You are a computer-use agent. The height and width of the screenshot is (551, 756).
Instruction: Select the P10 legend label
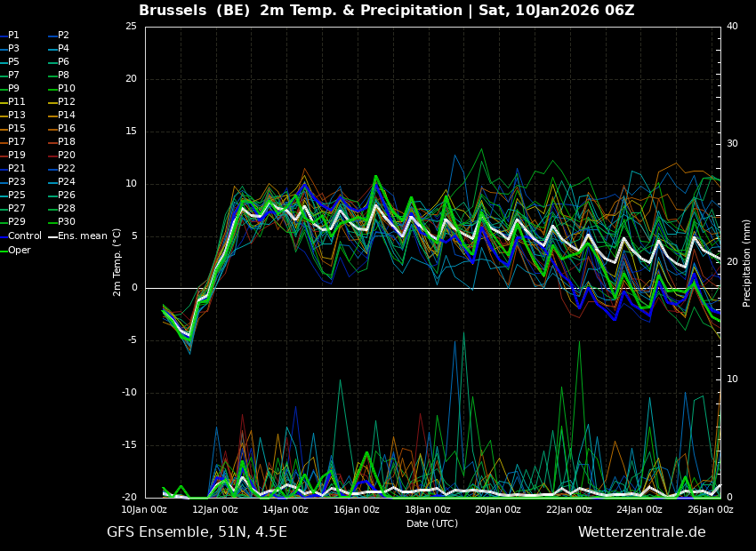coord(66,89)
